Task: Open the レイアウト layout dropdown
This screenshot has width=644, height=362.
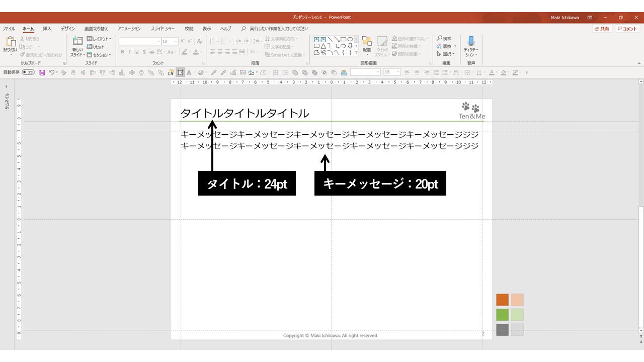Action: 99,39
